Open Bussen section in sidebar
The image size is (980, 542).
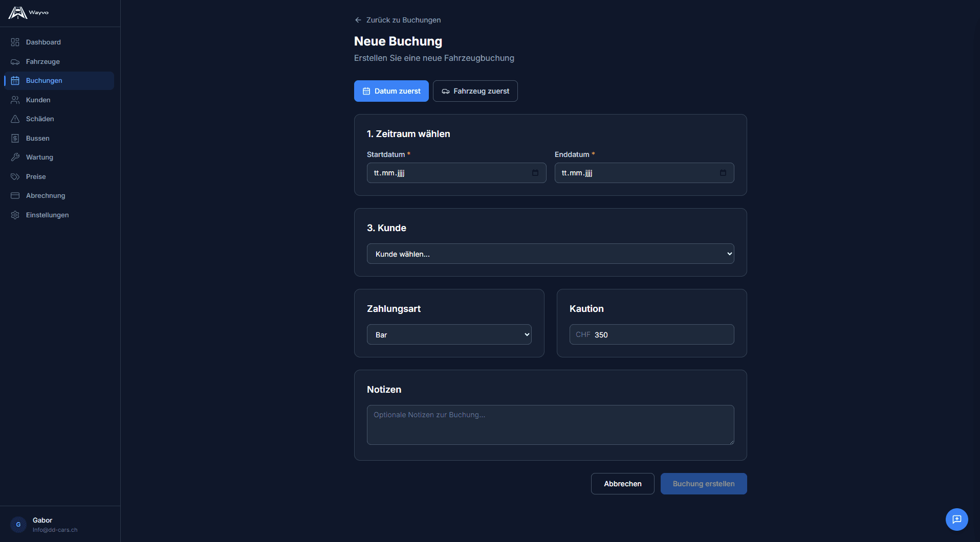38,138
